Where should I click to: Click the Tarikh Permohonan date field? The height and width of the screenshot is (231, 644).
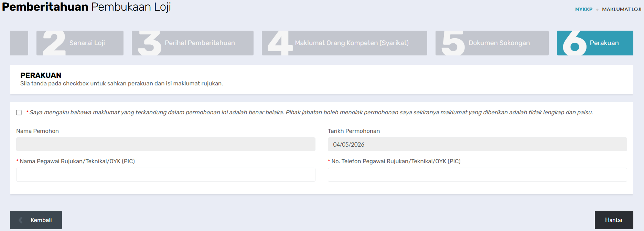pyautogui.click(x=477, y=144)
